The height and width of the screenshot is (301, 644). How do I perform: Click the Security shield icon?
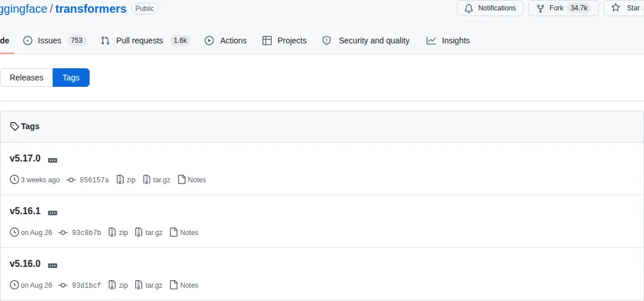[327, 41]
